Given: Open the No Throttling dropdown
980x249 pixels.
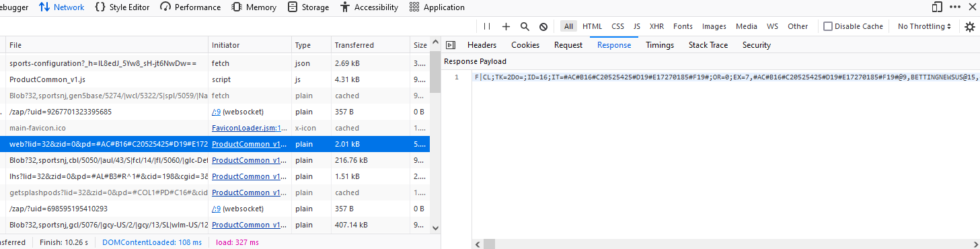Looking at the screenshot, I should pyautogui.click(x=925, y=26).
